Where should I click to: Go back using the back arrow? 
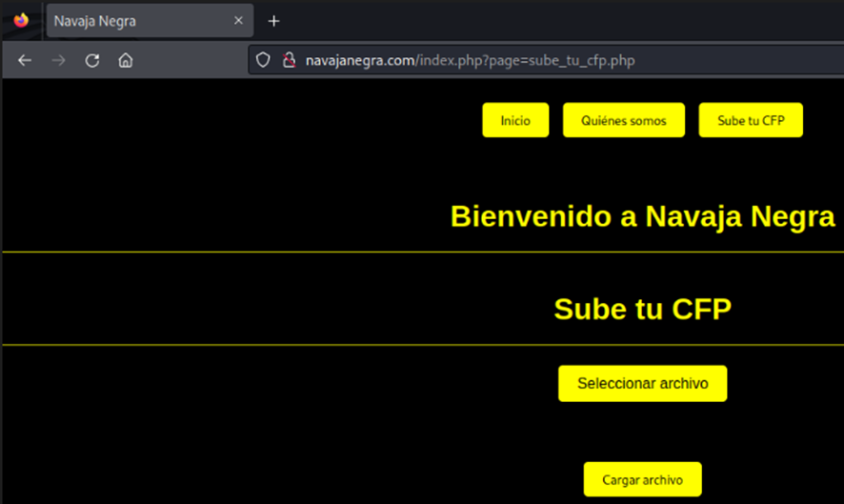[x=25, y=60]
